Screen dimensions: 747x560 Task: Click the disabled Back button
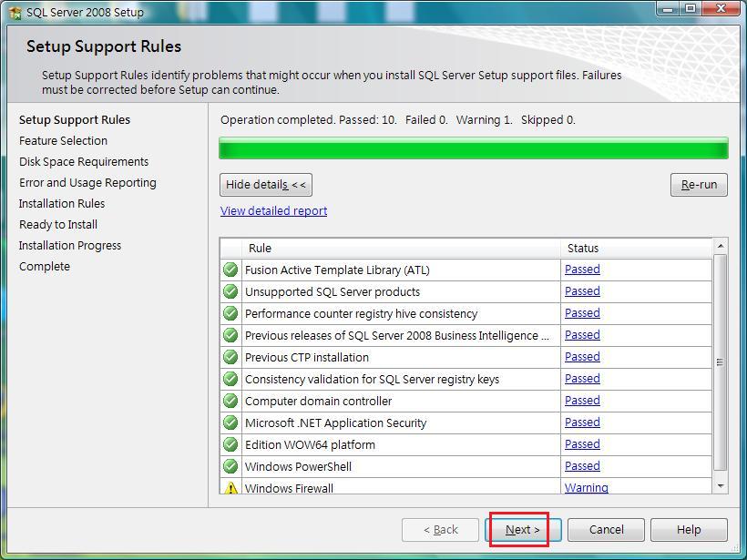(x=440, y=530)
